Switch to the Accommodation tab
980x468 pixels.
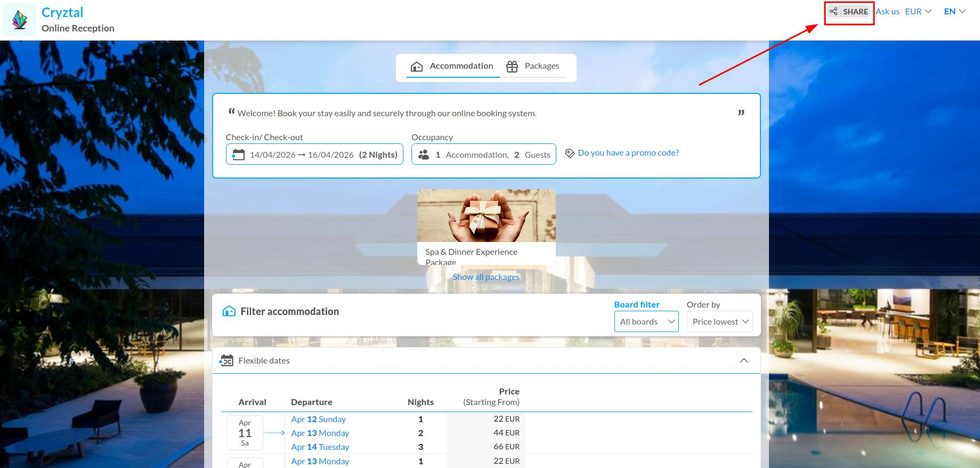[452, 66]
